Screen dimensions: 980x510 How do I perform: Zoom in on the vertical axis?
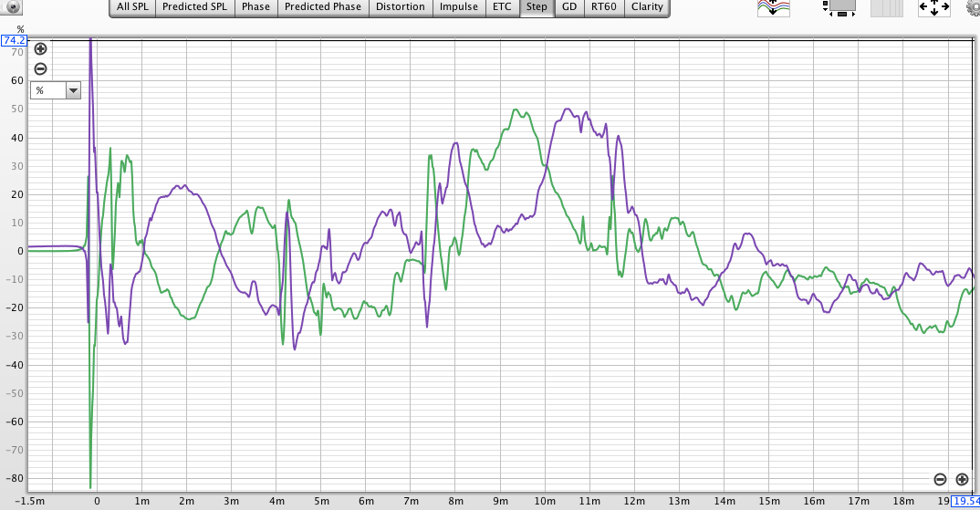coord(40,49)
